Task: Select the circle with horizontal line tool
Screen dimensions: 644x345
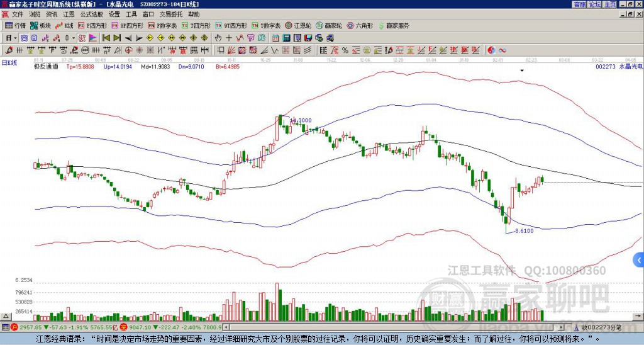Action: 85,50
